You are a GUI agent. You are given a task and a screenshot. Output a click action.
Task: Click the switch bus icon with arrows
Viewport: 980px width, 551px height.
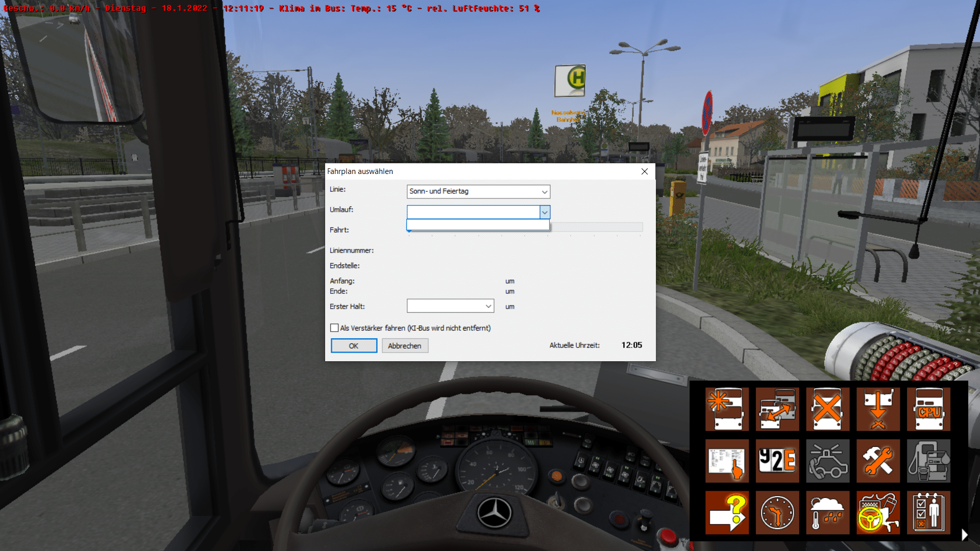tap(777, 409)
